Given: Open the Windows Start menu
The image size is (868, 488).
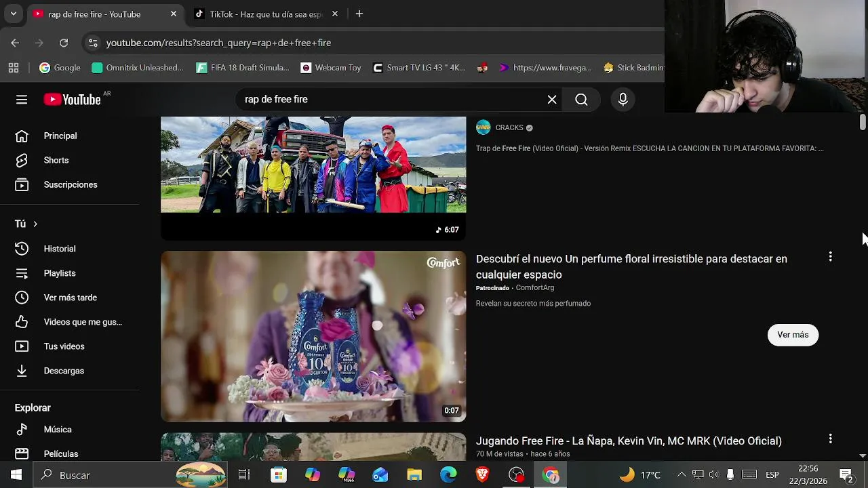Looking at the screenshot, I should click(x=16, y=475).
